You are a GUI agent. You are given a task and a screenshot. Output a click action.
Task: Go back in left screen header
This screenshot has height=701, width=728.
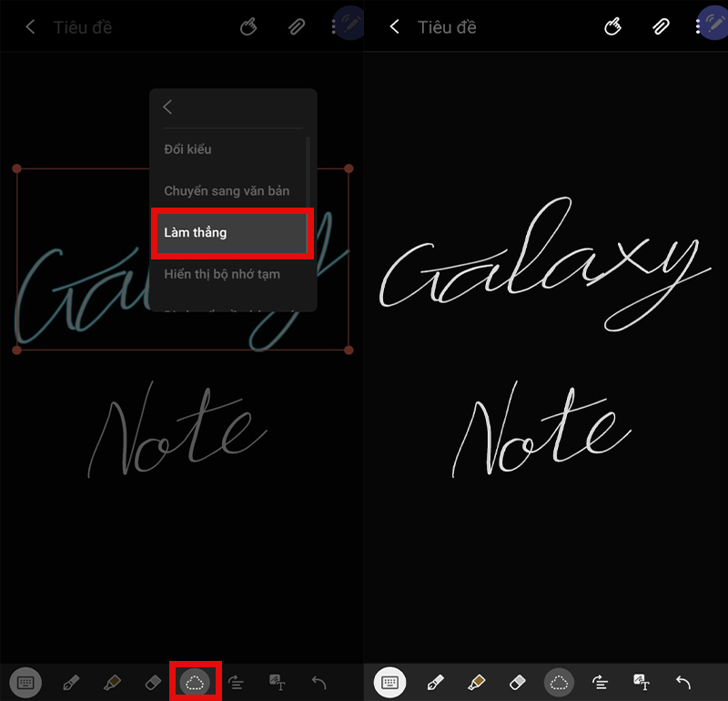[x=30, y=27]
